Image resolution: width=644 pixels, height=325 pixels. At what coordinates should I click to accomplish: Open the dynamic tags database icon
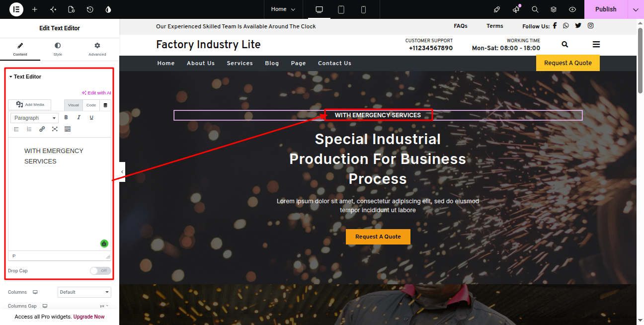pos(105,105)
